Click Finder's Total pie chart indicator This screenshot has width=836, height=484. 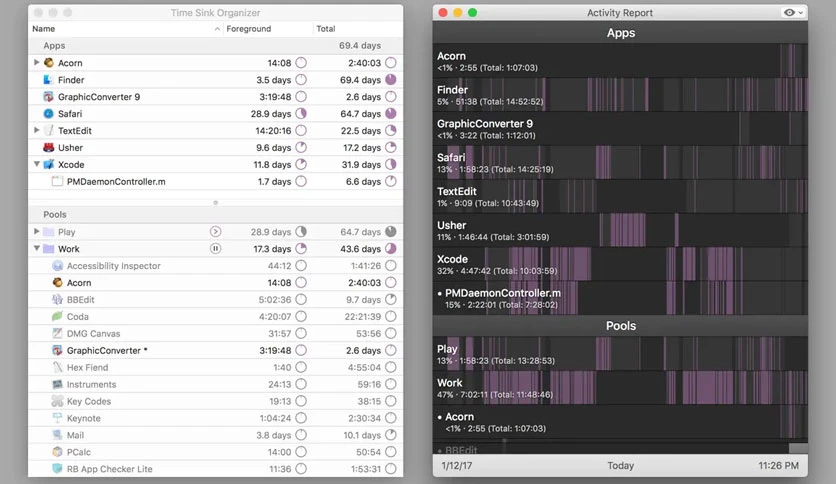(391, 79)
